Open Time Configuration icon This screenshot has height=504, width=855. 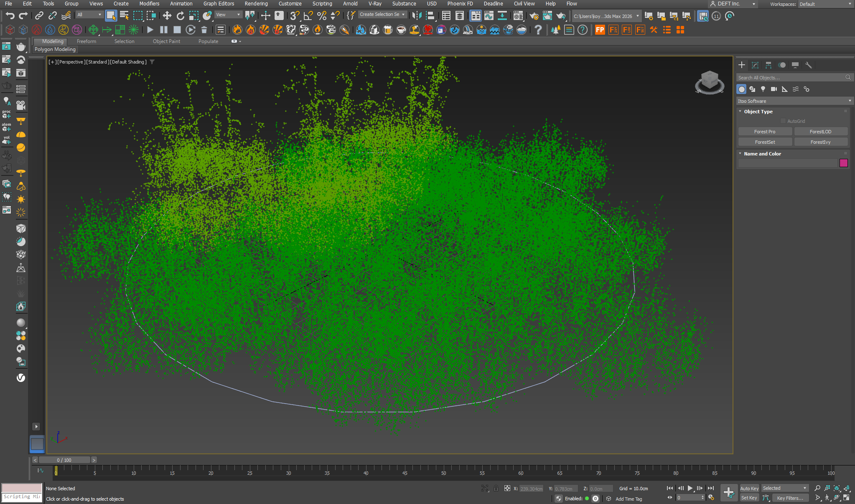point(711,497)
